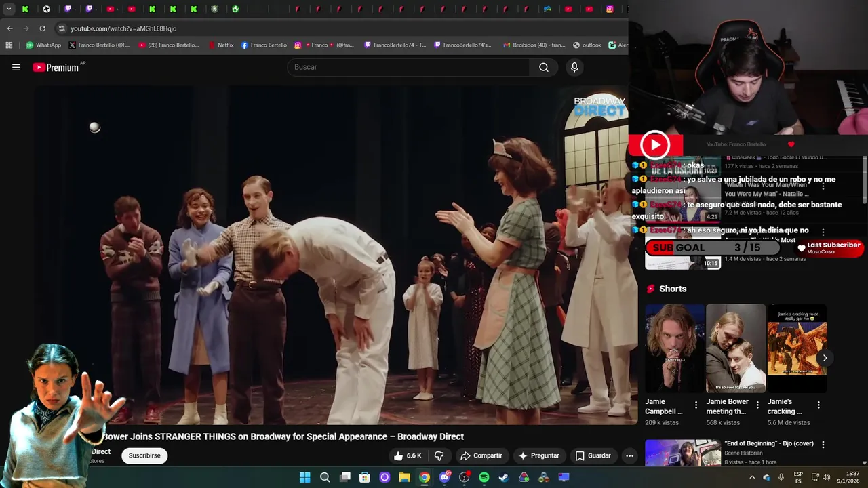Open Jamie Campbell short thumbnail
This screenshot has height=488, width=868.
click(675, 348)
